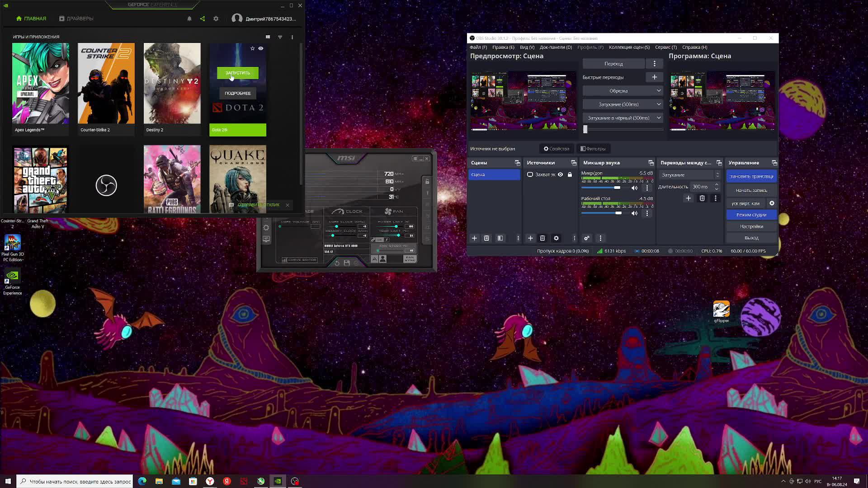Open GeForce Experience share icon
This screenshot has width=868, height=488.
pyautogui.click(x=203, y=19)
